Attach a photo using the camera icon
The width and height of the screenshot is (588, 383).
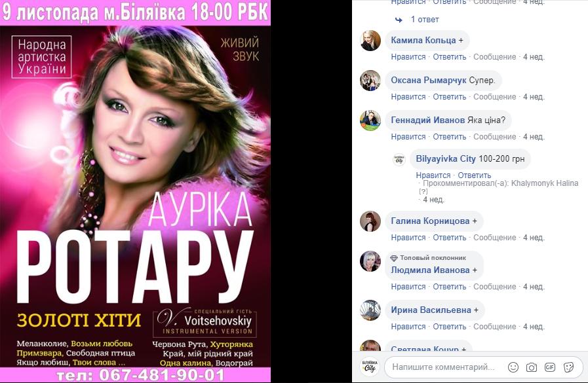(532, 367)
